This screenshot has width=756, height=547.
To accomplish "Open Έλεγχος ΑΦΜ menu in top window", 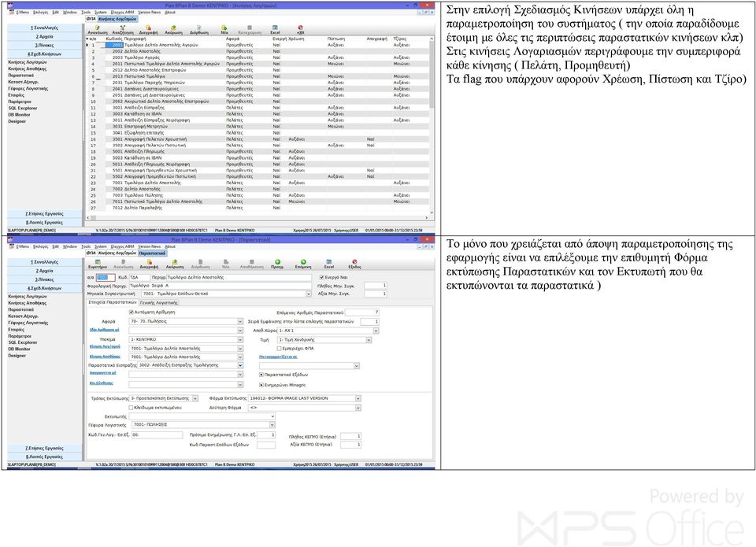I will [x=123, y=12].
